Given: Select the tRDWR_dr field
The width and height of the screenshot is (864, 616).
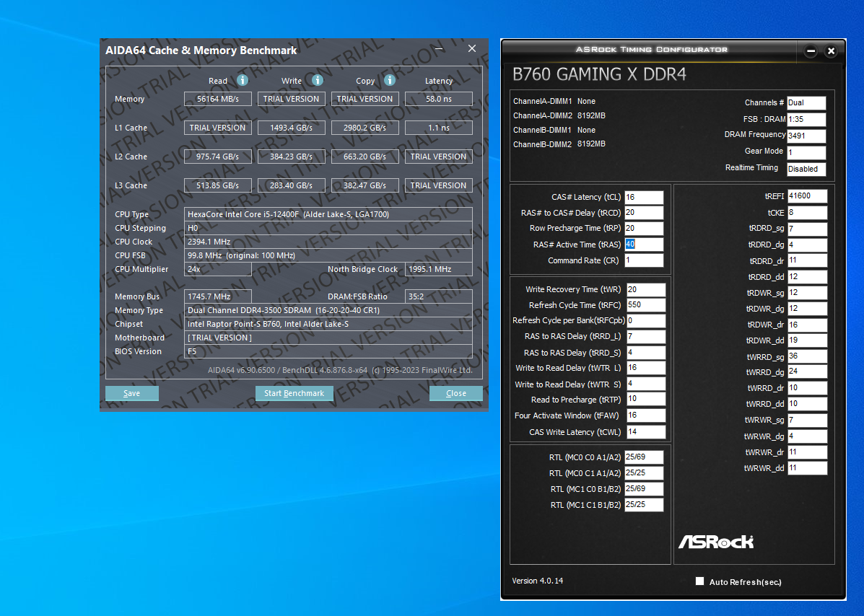Looking at the screenshot, I should tap(807, 325).
